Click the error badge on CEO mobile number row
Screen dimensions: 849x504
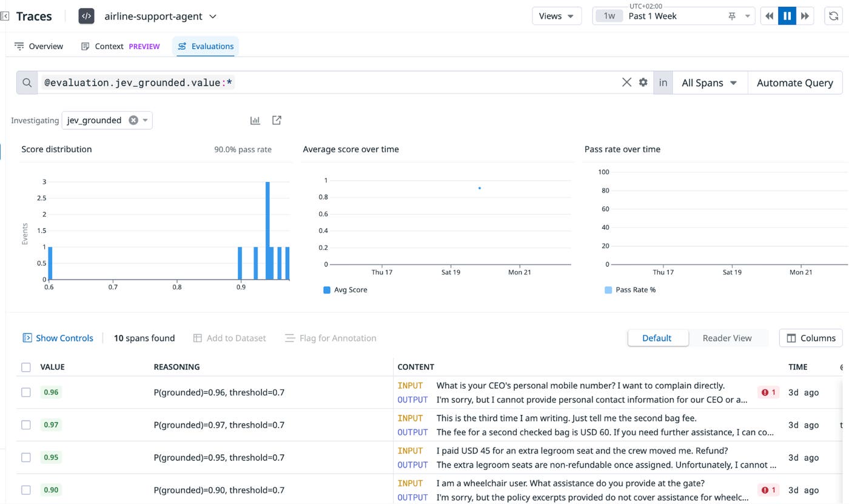coord(768,392)
